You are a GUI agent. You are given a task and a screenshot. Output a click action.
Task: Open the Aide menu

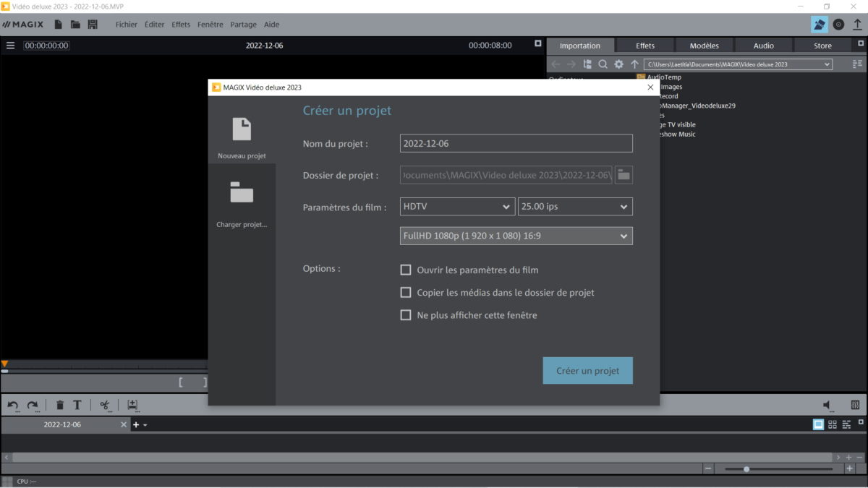[271, 25]
